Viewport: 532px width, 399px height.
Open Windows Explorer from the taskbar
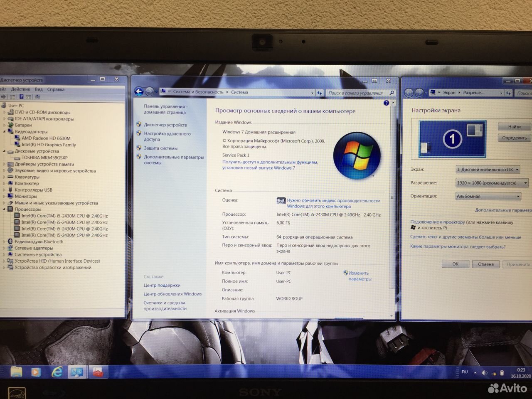click(x=16, y=372)
